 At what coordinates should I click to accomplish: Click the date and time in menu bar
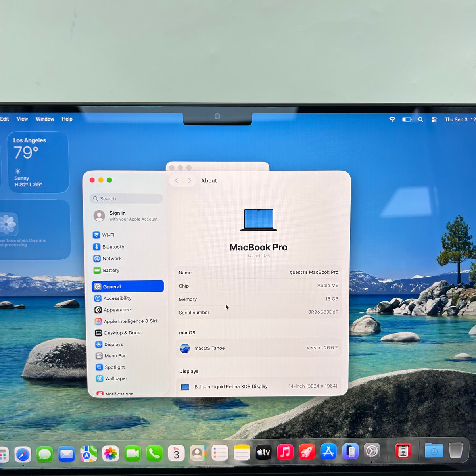point(460,119)
